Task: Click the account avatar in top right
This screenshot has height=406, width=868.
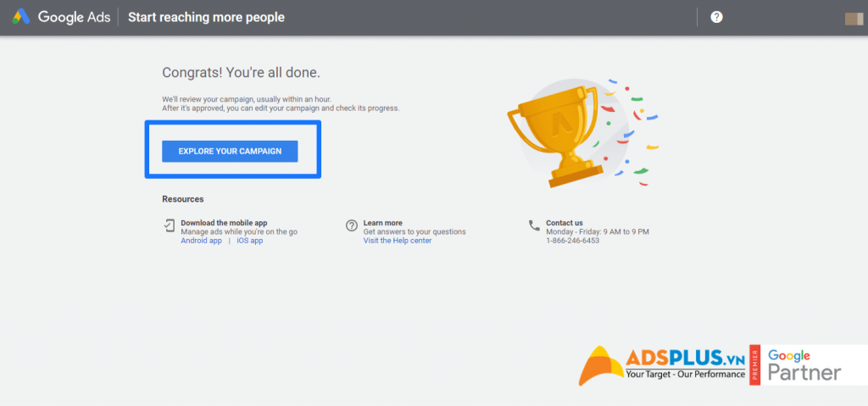Action: tap(854, 19)
